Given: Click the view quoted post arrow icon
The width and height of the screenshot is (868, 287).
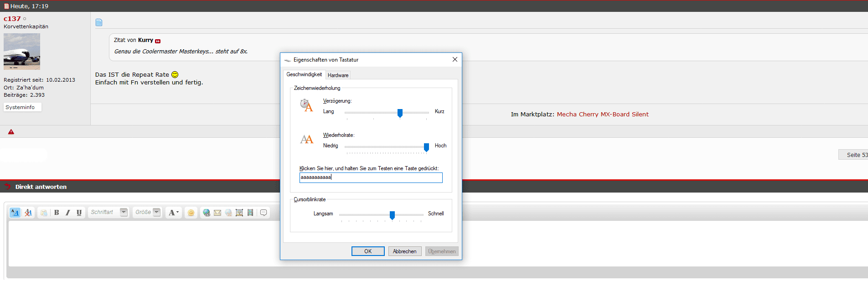Looking at the screenshot, I should click(x=158, y=41).
